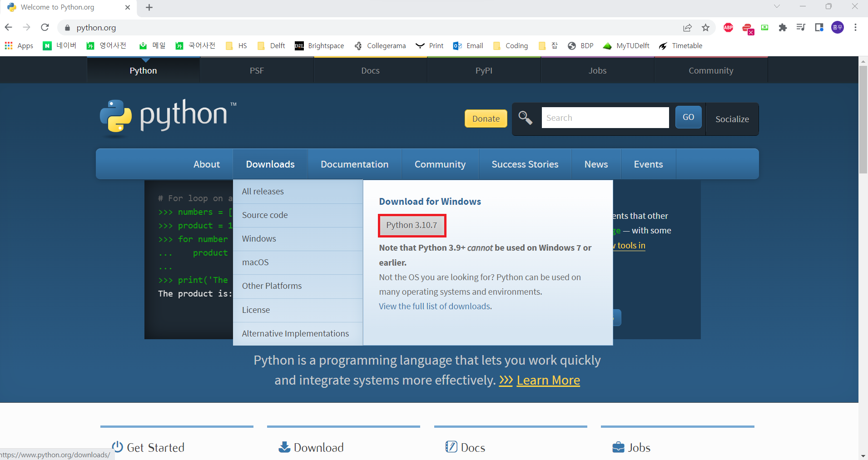The image size is (868, 460).
Task: Open the Events navigation menu
Action: [x=648, y=164]
